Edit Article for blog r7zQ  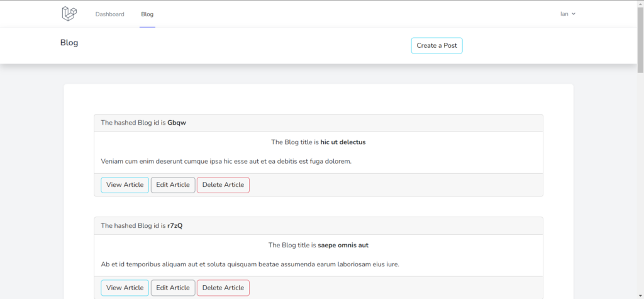click(x=173, y=288)
